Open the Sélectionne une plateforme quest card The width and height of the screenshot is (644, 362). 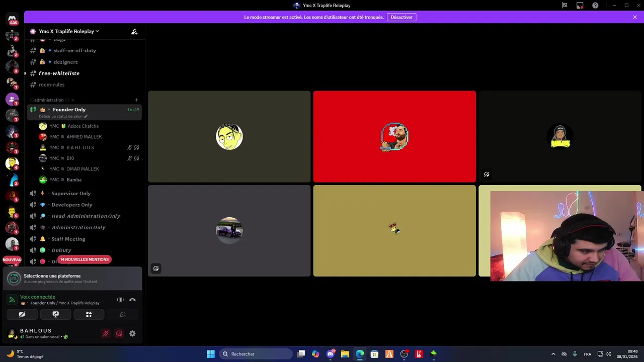(72, 279)
